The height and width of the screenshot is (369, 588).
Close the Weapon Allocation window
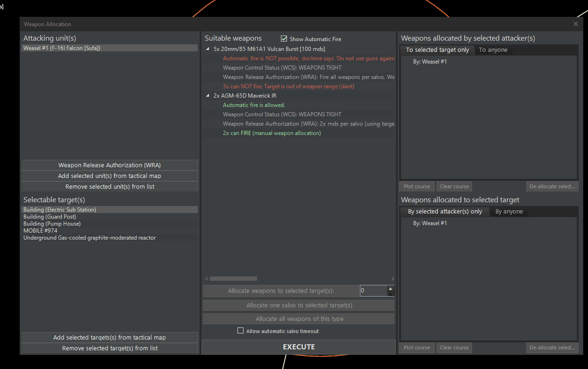575,24
